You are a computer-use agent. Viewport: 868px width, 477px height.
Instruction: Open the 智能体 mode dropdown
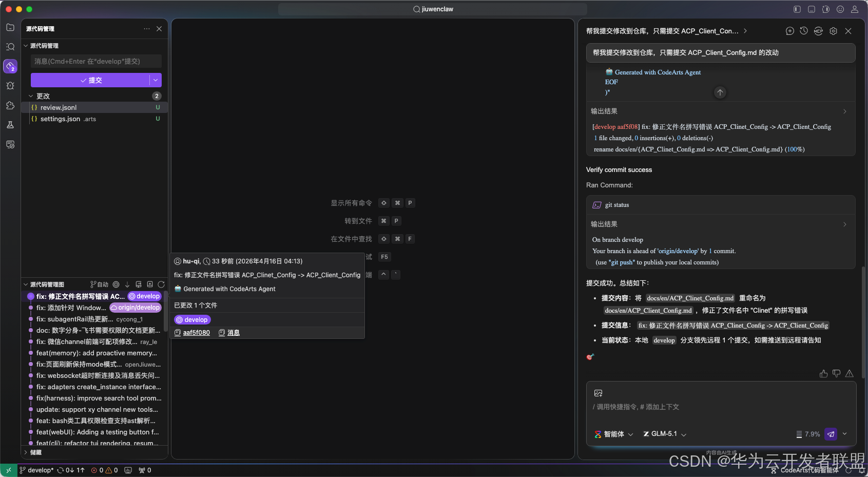click(614, 434)
